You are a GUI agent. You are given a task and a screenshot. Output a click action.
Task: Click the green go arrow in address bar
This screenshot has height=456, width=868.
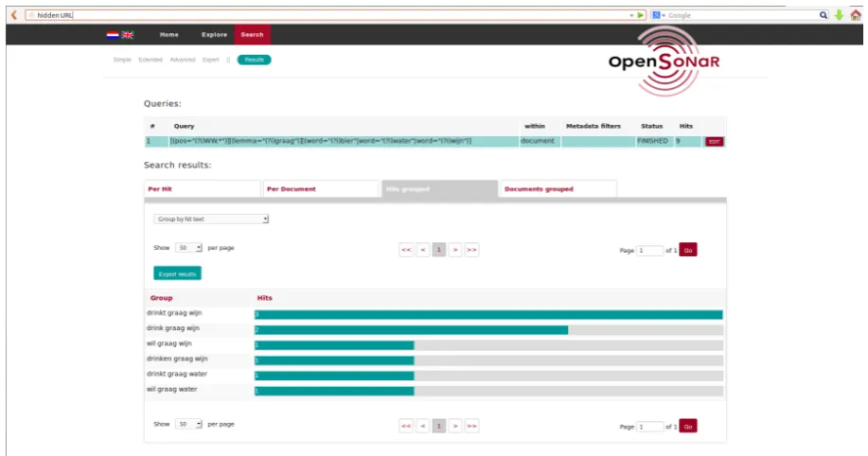coord(641,15)
